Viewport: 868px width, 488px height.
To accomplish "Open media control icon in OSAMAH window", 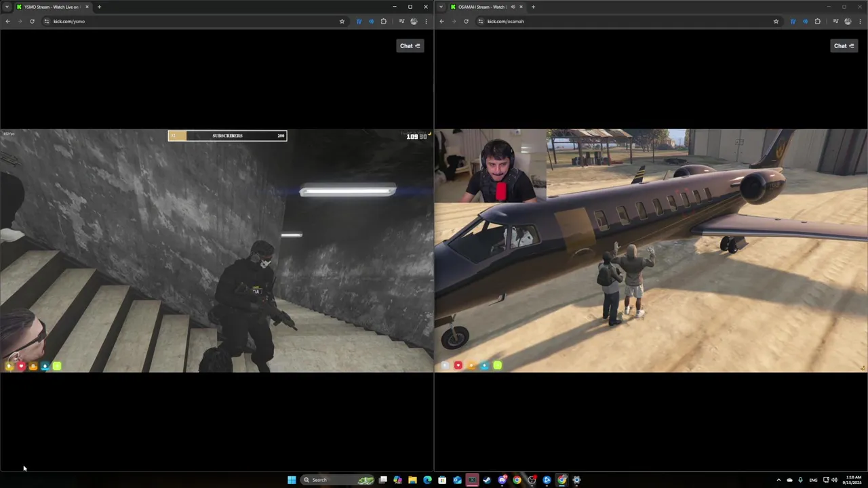I will tap(835, 21).
